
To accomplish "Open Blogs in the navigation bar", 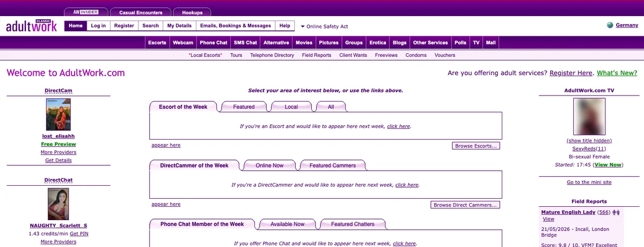I will 400,42.
